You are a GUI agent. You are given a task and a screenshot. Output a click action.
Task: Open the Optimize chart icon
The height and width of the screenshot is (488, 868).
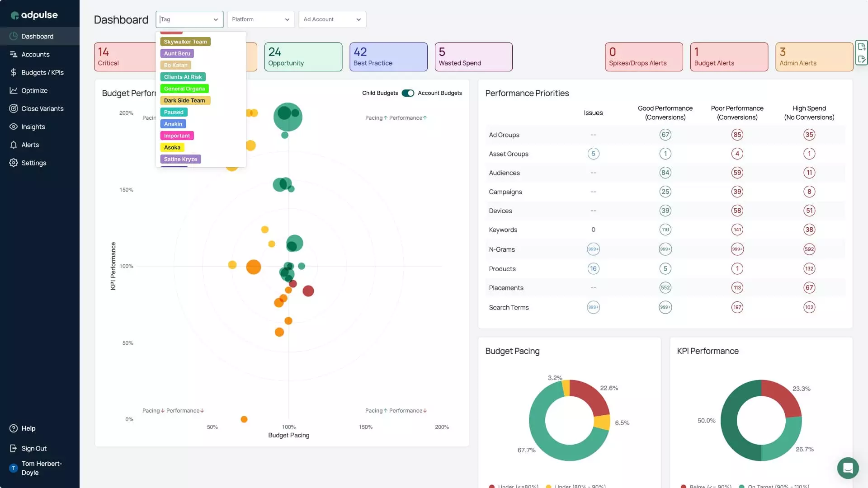pos(14,90)
